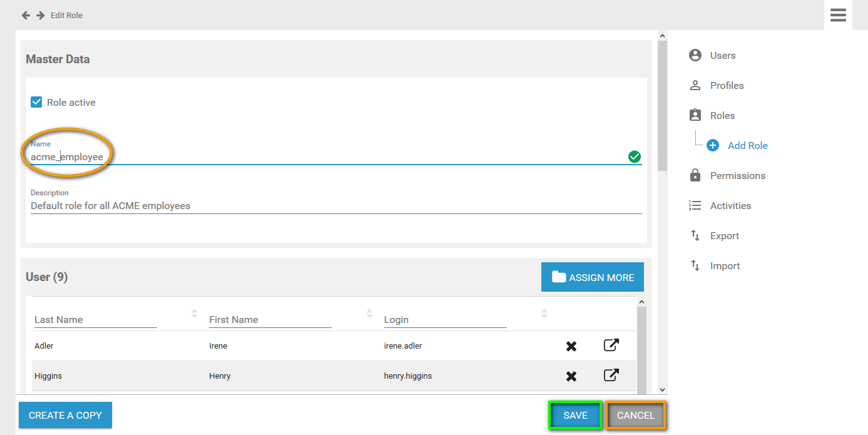
Task: Open Irene Adler's user record externally
Action: [x=611, y=345]
